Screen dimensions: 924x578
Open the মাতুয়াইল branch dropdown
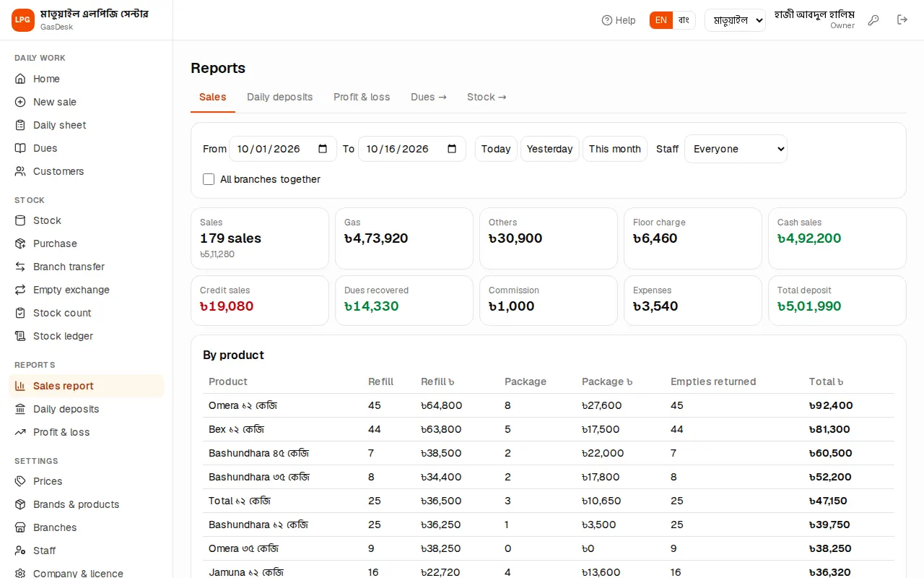pyautogui.click(x=735, y=20)
